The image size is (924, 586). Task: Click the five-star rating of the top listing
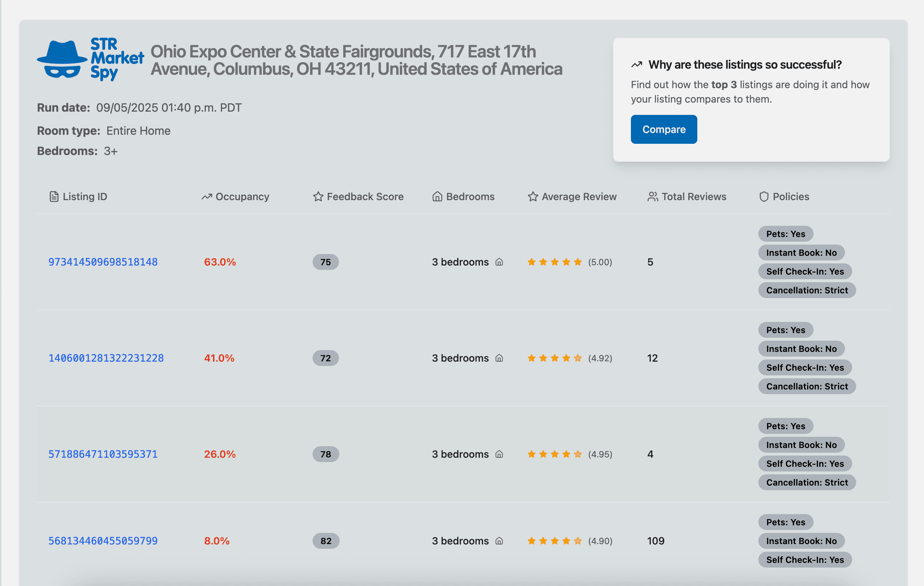coord(554,262)
